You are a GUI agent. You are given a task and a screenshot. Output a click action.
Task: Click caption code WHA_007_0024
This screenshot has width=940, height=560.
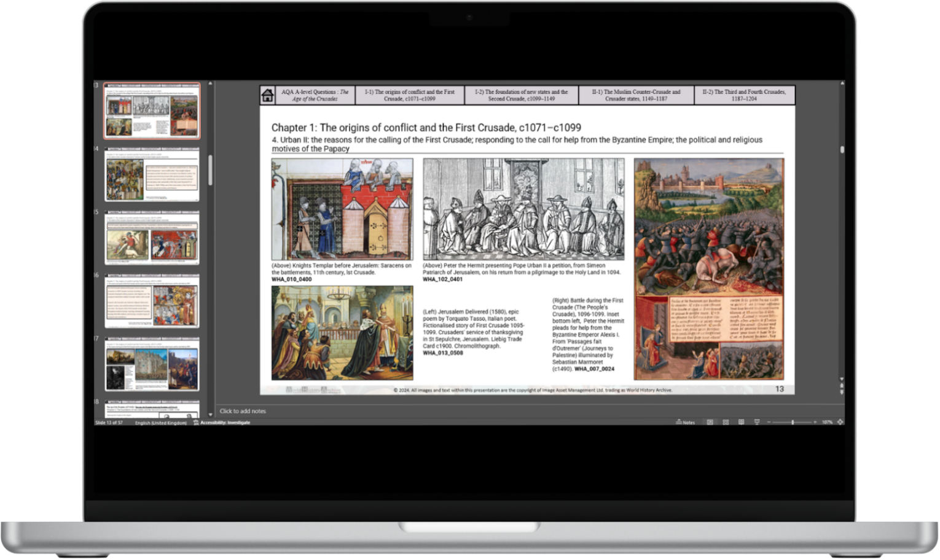[x=594, y=369]
